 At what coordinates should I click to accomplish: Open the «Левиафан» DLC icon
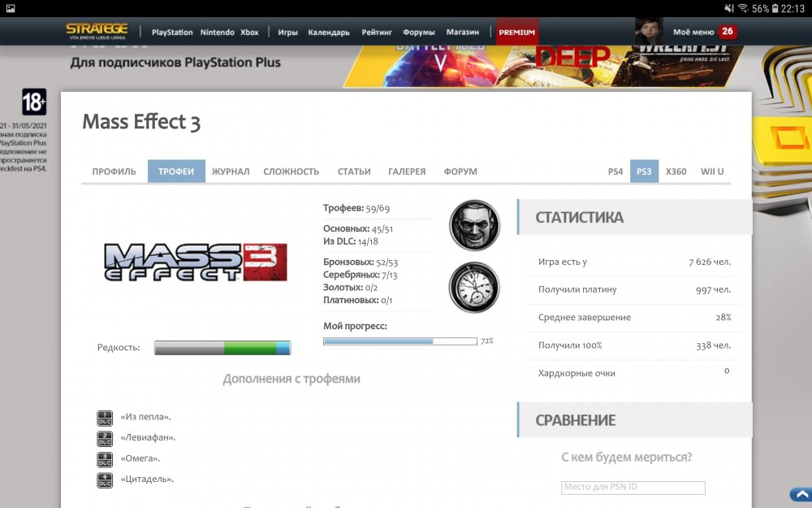tap(105, 437)
